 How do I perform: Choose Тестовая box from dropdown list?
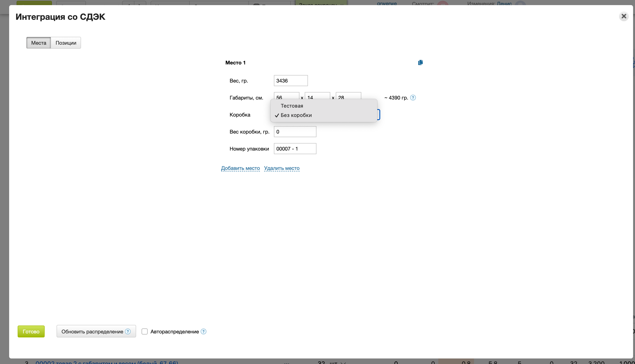click(x=292, y=106)
